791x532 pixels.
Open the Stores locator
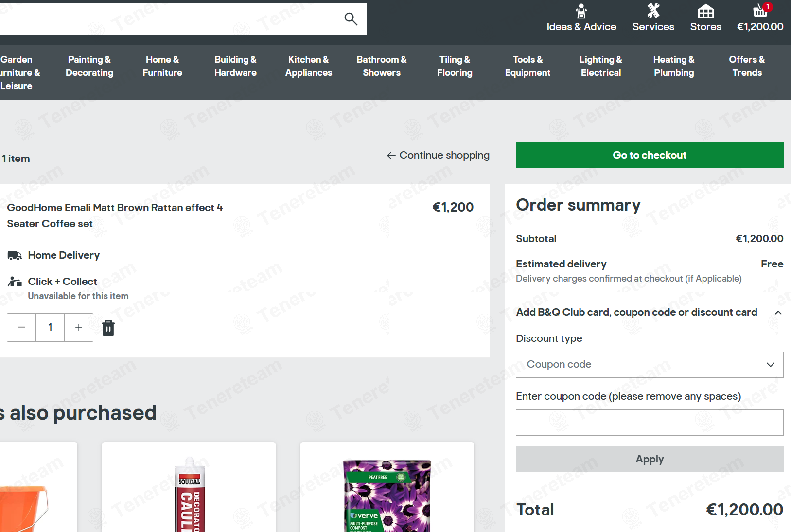click(x=706, y=18)
